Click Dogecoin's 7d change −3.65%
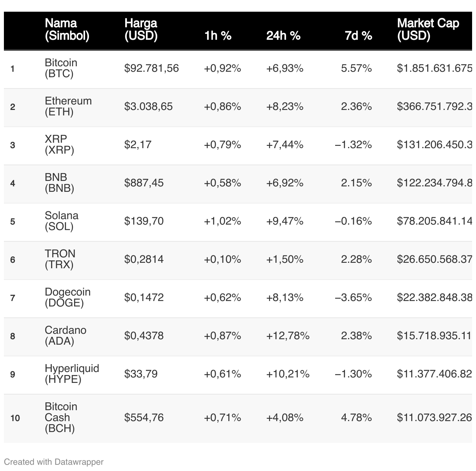 (353, 297)
